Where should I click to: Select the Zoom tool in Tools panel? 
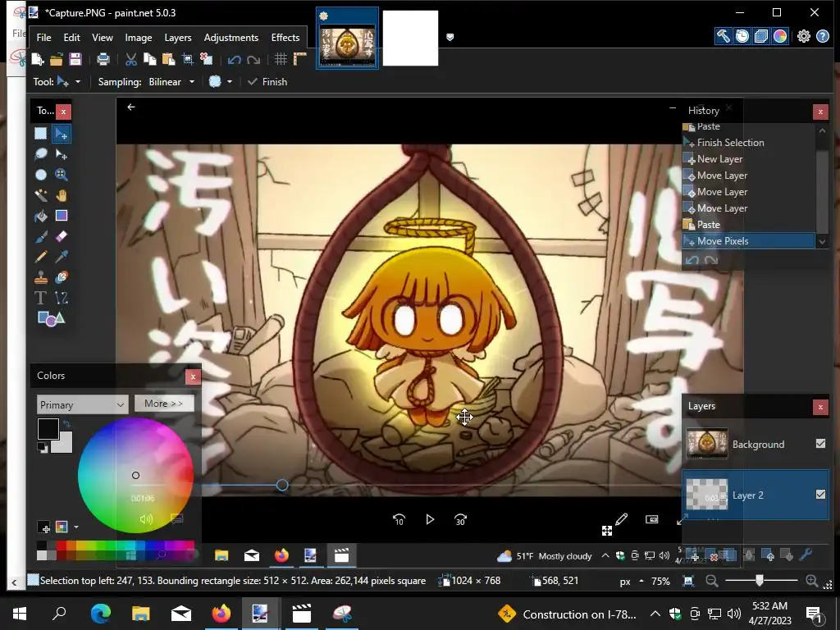(x=62, y=175)
